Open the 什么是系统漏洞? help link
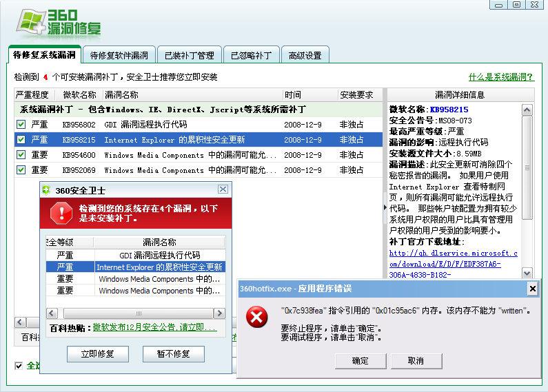 click(501, 77)
